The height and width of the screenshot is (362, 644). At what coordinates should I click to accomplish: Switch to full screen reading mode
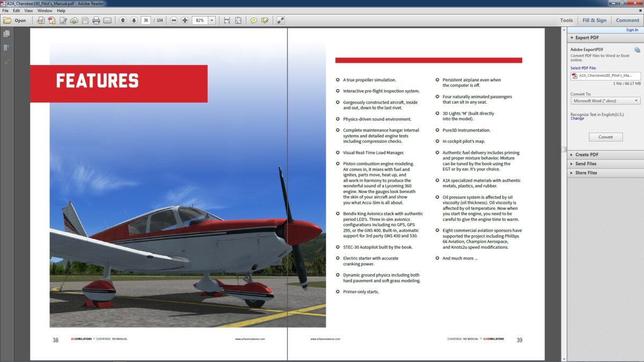pos(280,20)
